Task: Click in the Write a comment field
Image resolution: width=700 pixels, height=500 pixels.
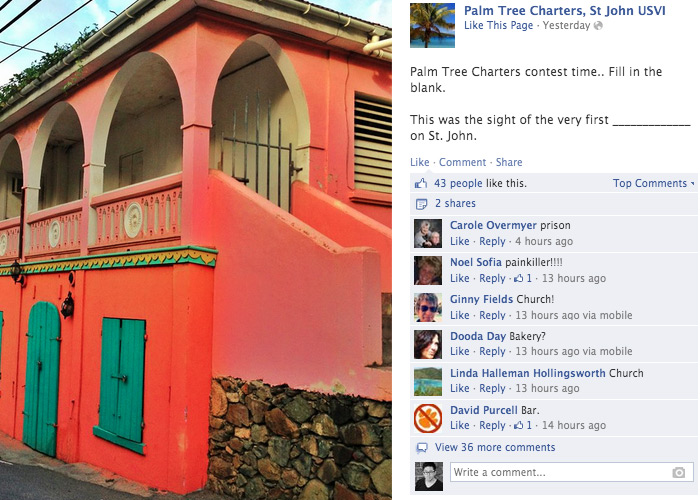Action: coord(572,472)
